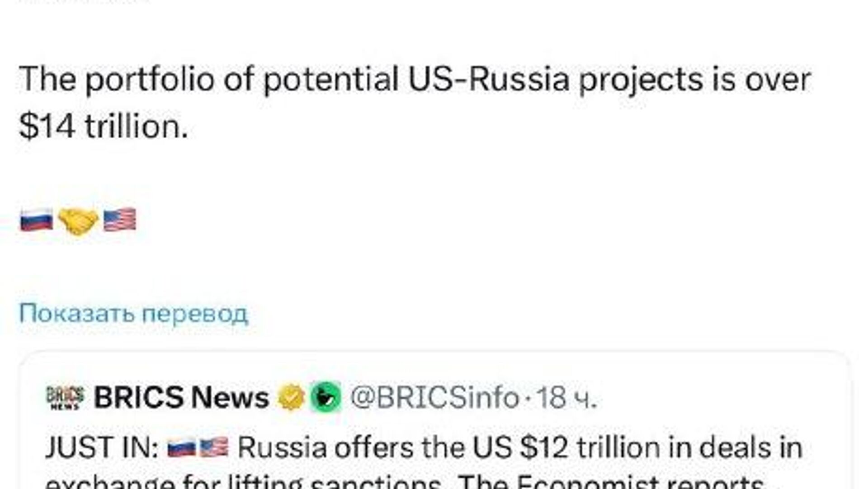This screenshot has height=489, width=868.
Task: Click the "$14 trillion." text
Action: pos(104,126)
